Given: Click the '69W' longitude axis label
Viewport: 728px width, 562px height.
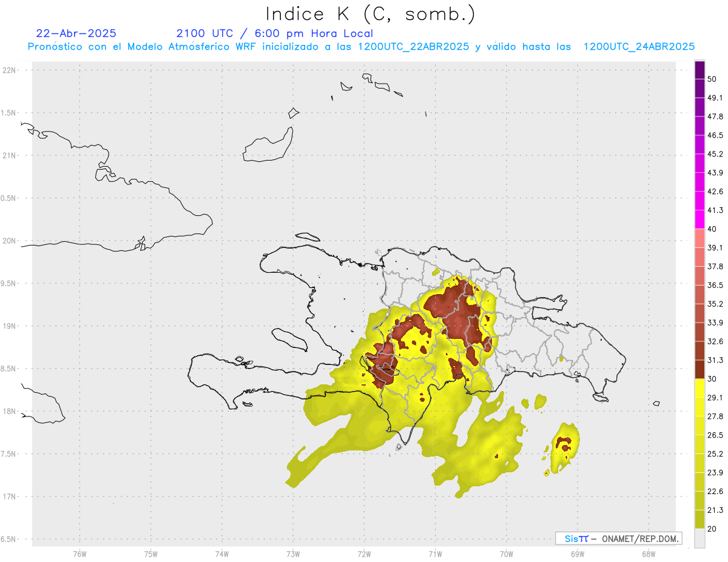Looking at the screenshot, I should coord(577,554).
